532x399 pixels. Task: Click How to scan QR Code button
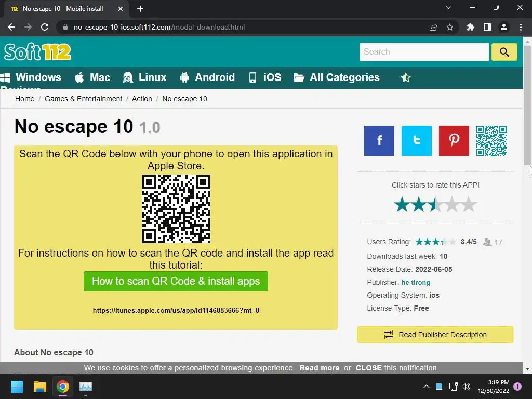(176, 281)
